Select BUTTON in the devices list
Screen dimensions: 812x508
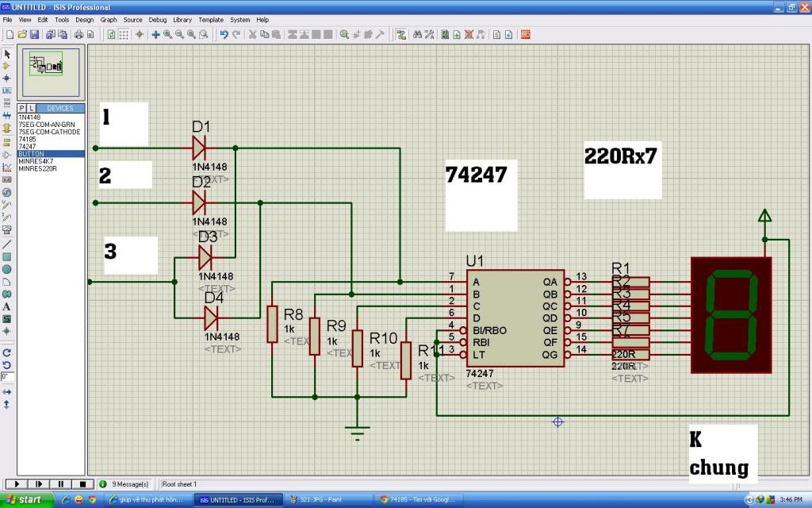(51, 154)
